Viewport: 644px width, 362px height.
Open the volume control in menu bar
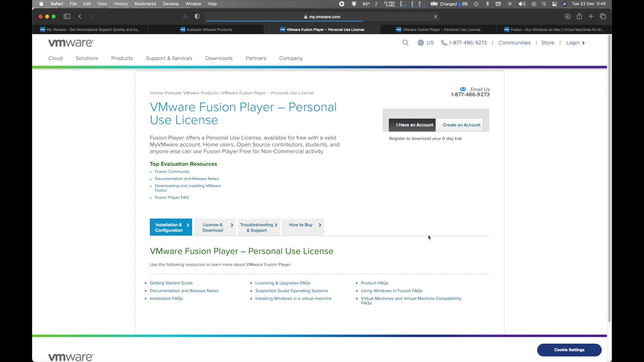[522, 4]
